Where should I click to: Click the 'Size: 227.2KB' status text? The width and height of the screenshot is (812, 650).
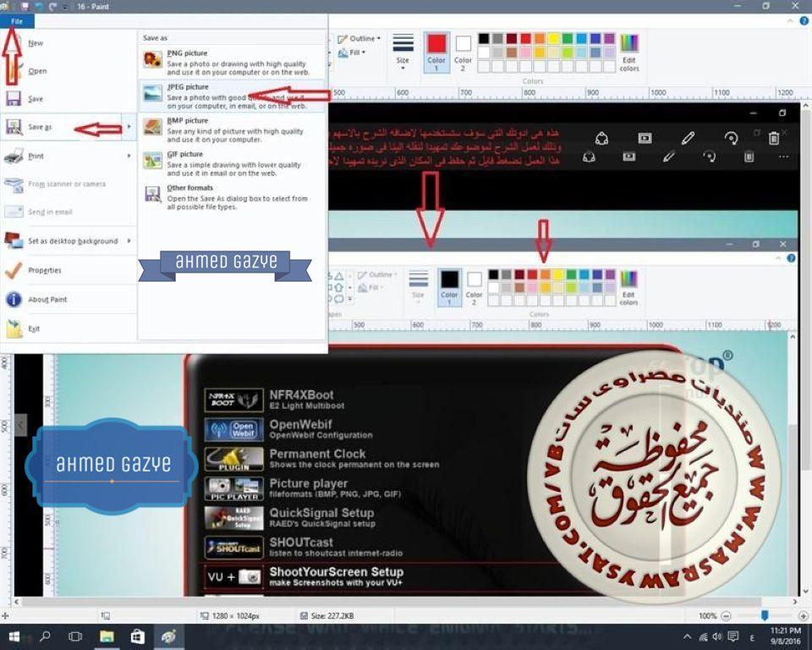[332, 616]
